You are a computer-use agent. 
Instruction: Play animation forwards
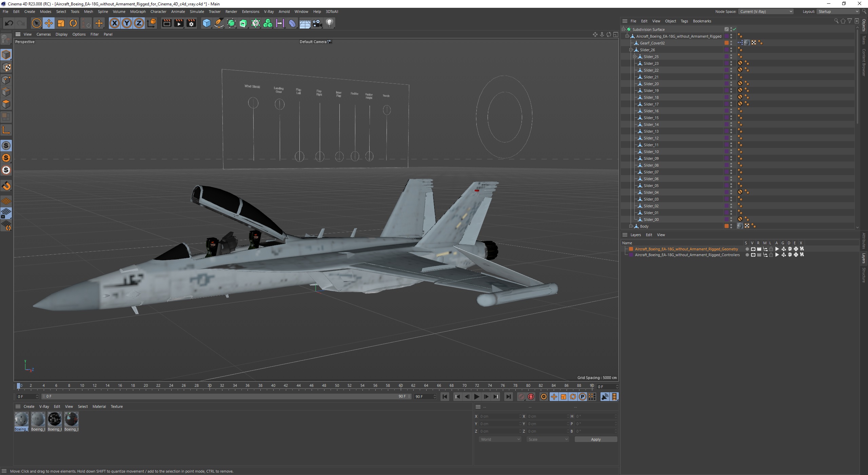[x=477, y=397]
